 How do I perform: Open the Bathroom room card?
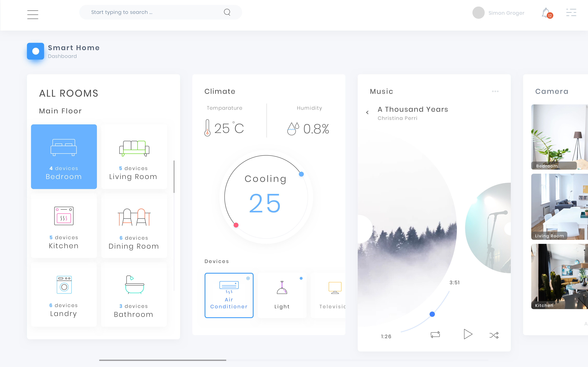[134, 294]
